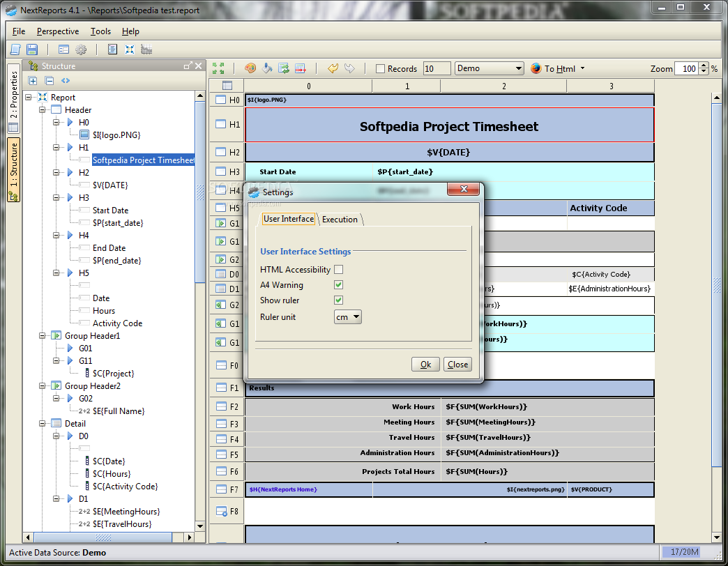Close the Structure panel

pos(199,66)
